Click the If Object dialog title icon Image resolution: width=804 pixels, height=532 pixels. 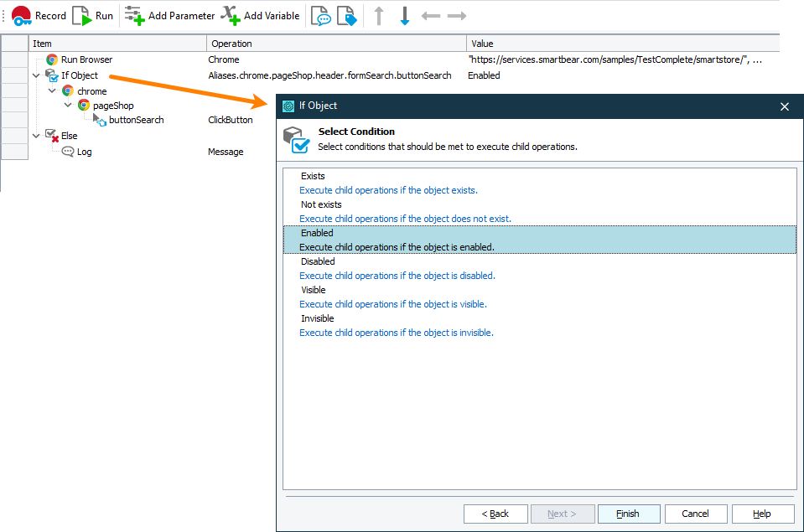tap(288, 106)
